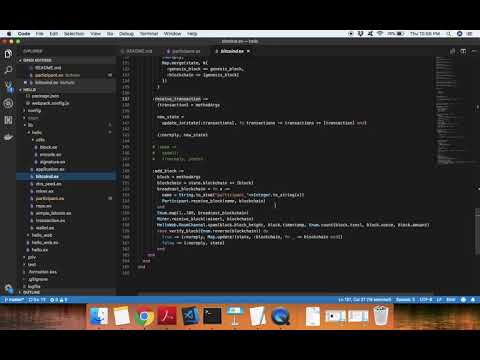The image size is (480, 360).
Task: Open the Trash in the Dock
Action: click(381, 316)
